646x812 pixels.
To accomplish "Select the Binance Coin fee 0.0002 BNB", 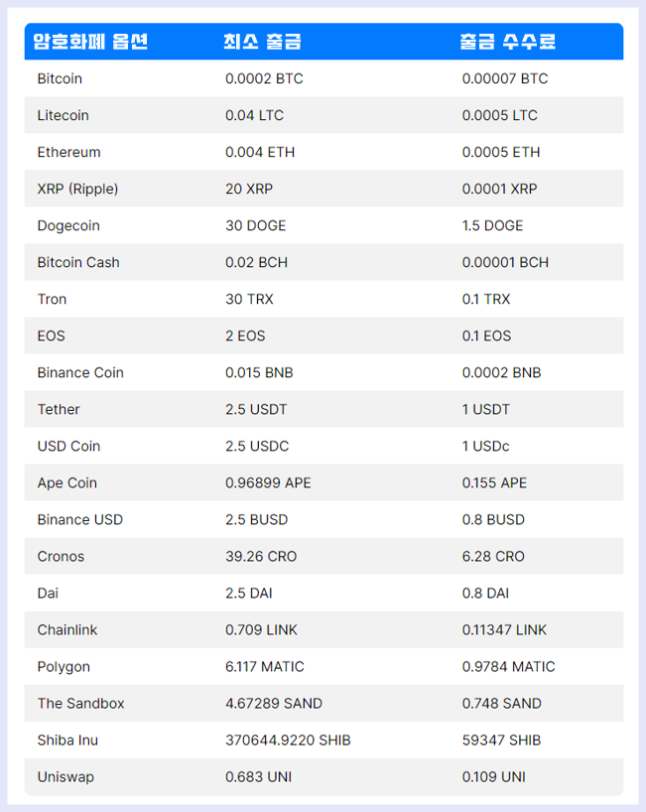I will coord(501,373).
